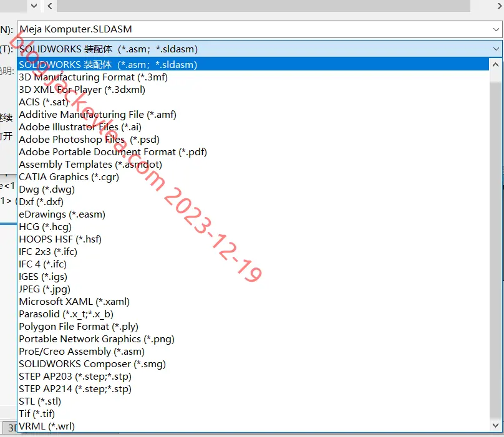Select Additive Manufacturing File (*.amf)
Viewport: 504px width, 437px height.
click(253, 115)
